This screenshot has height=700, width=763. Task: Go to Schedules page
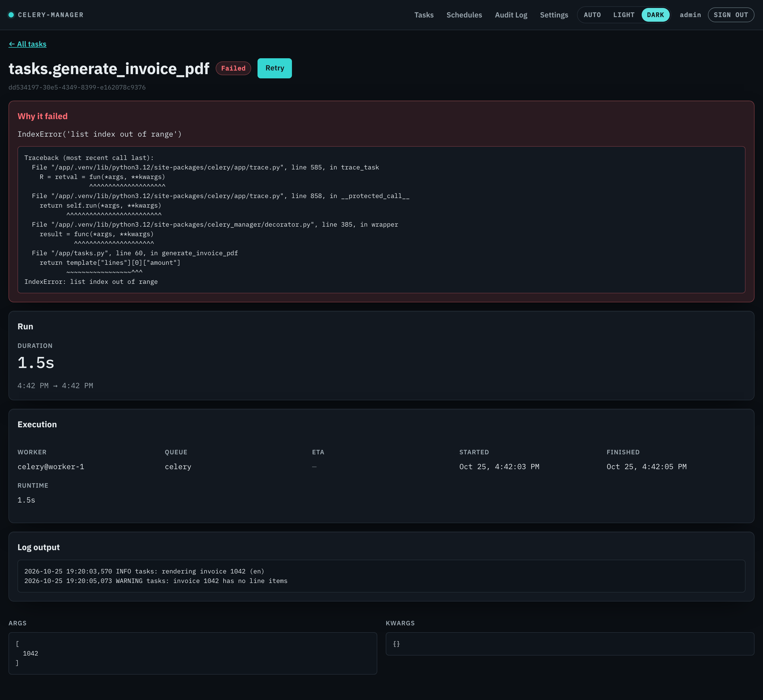pyautogui.click(x=464, y=15)
